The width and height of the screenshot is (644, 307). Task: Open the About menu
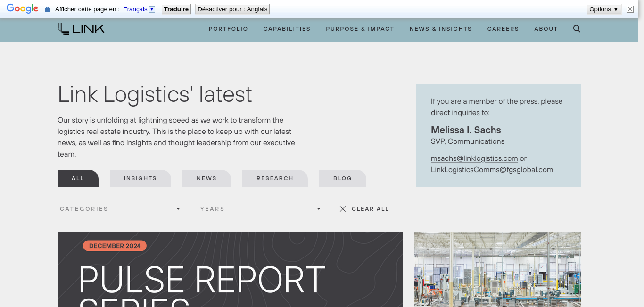[546, 29]
